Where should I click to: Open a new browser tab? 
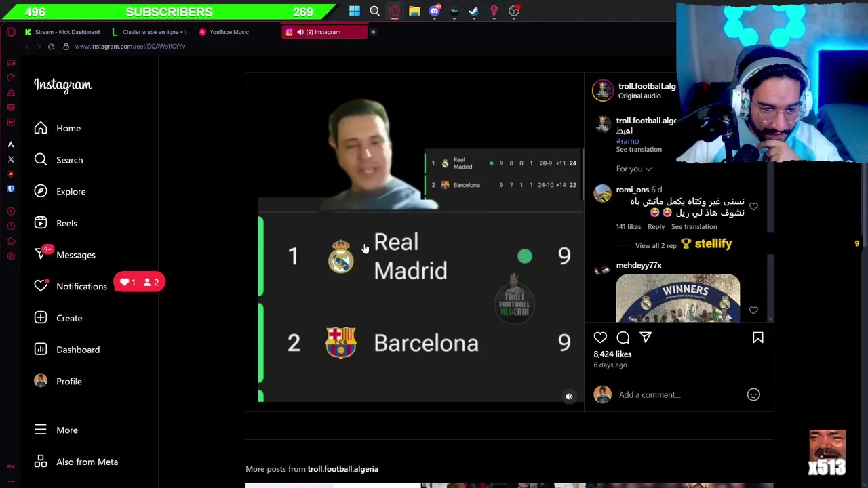pyautogui.click(x=372, y=32)
